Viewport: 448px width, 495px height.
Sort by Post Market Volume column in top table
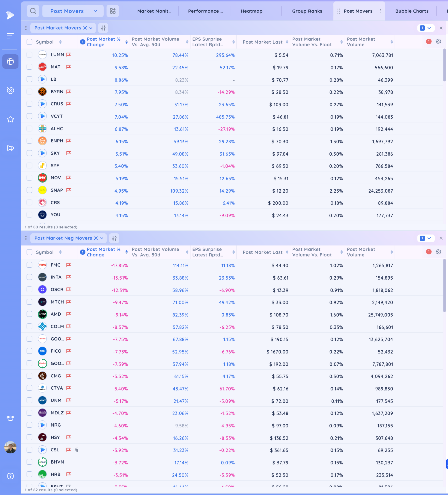pos(392,42)
